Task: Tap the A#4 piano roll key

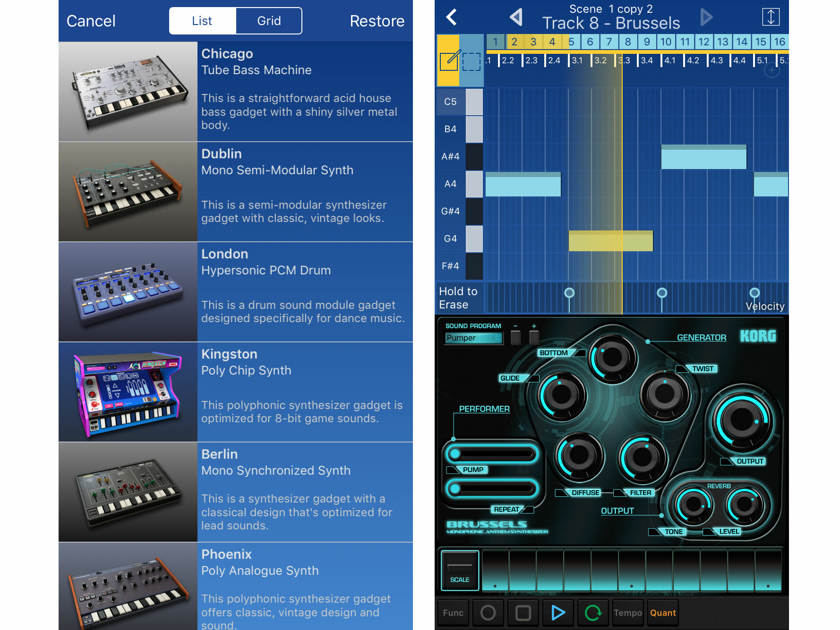Action: point(459,156)
